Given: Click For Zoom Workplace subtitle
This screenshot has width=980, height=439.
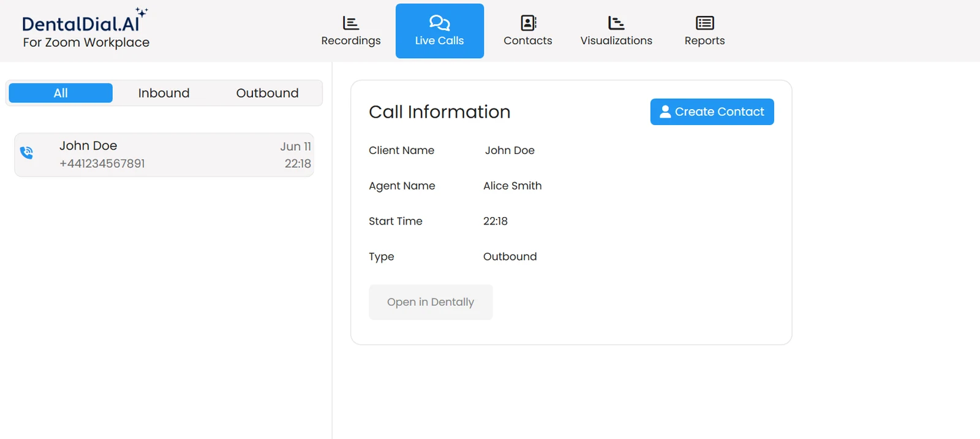Looking at the screenshot, I should 86,42.
